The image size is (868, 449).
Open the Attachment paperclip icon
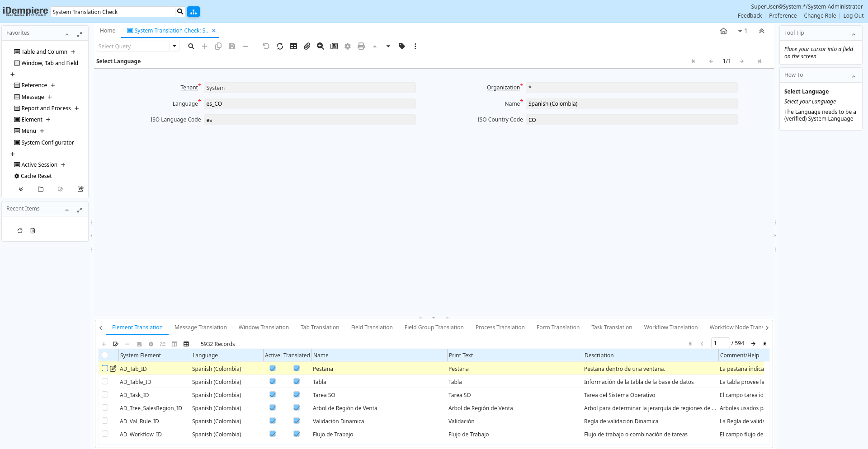tap(307, 46)
